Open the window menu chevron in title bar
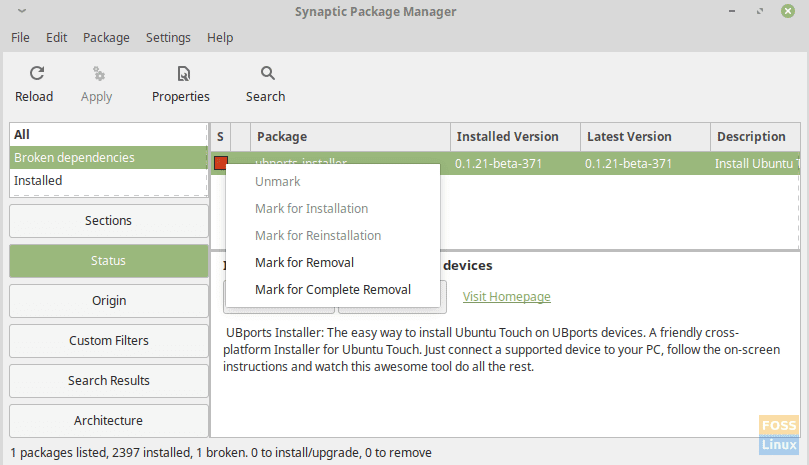Viewport: 809px width, 465px height. 22,10
